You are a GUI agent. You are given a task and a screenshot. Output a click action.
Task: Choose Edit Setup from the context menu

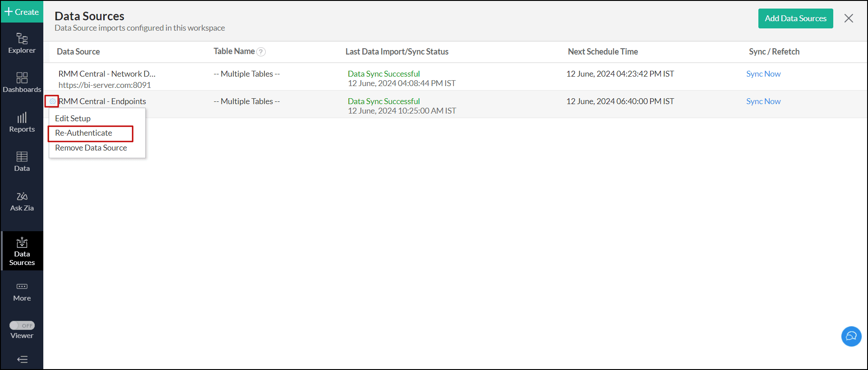[x=73, y=119]
